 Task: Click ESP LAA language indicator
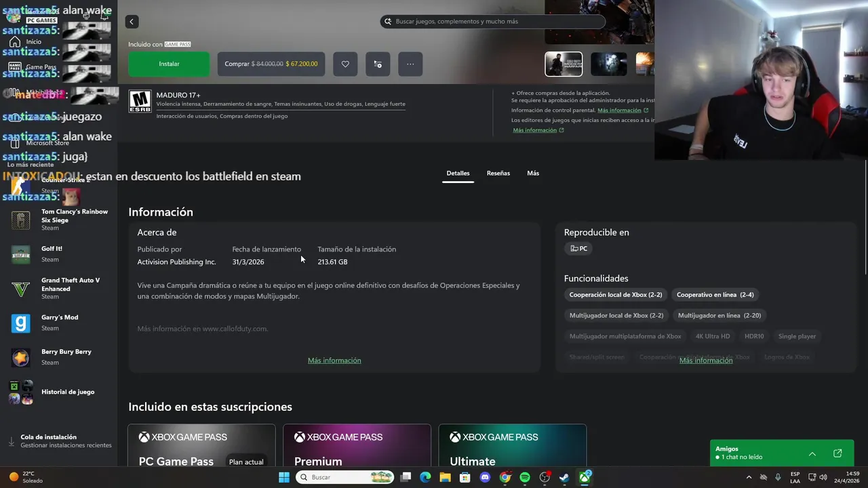[x=795, y=477]
